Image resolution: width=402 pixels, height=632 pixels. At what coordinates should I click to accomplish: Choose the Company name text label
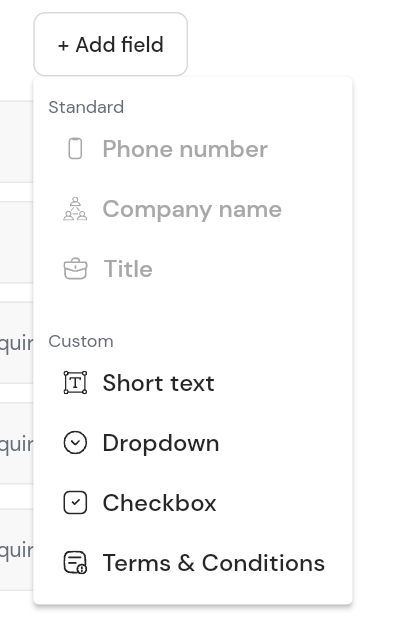192,209
